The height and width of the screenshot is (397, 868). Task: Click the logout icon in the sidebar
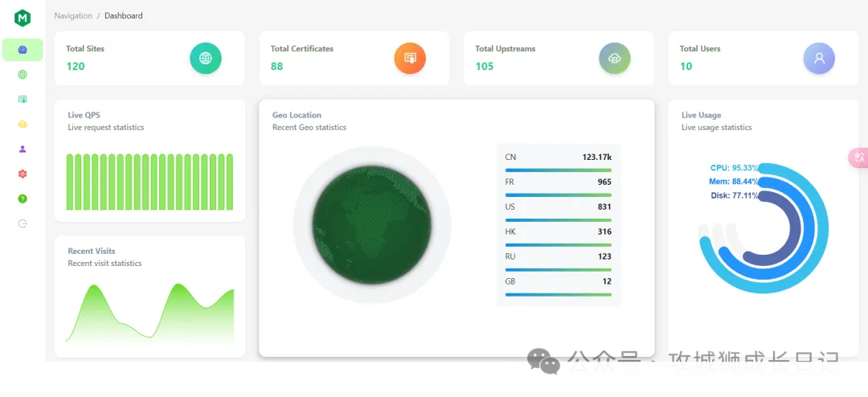click(23, 223)
